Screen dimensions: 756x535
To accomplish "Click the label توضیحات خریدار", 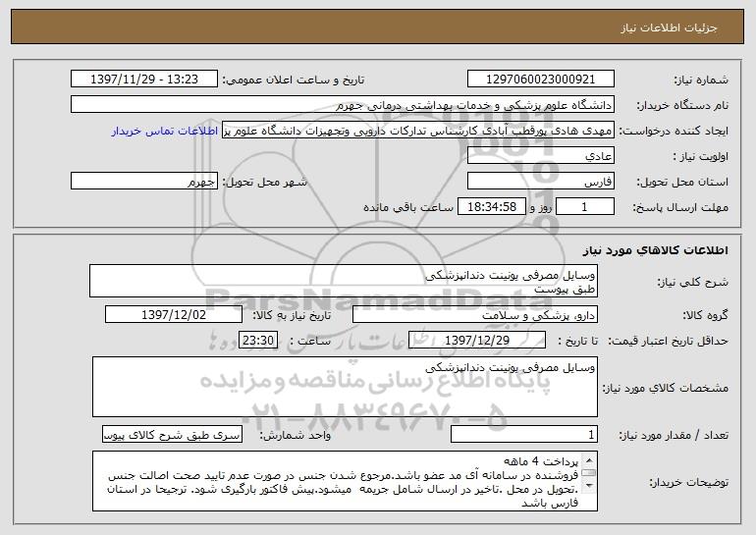I will pos(688,482).
